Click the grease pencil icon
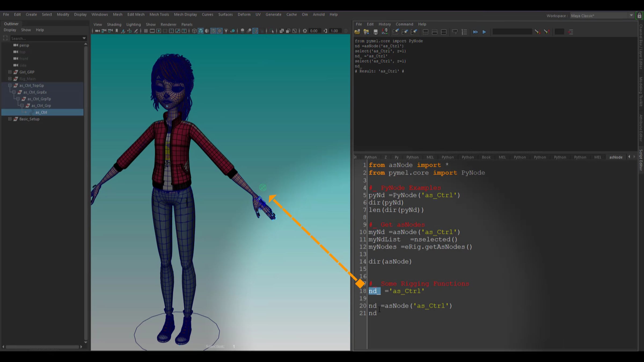The height and width of the screenshot is (362, 644). 136,31
